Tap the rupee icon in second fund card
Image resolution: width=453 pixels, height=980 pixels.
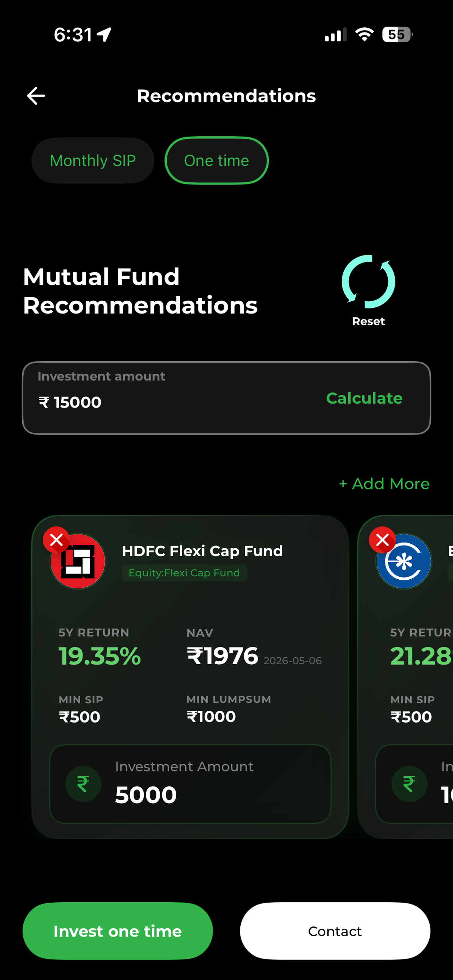pyautogui.click(x=409, y=784)
